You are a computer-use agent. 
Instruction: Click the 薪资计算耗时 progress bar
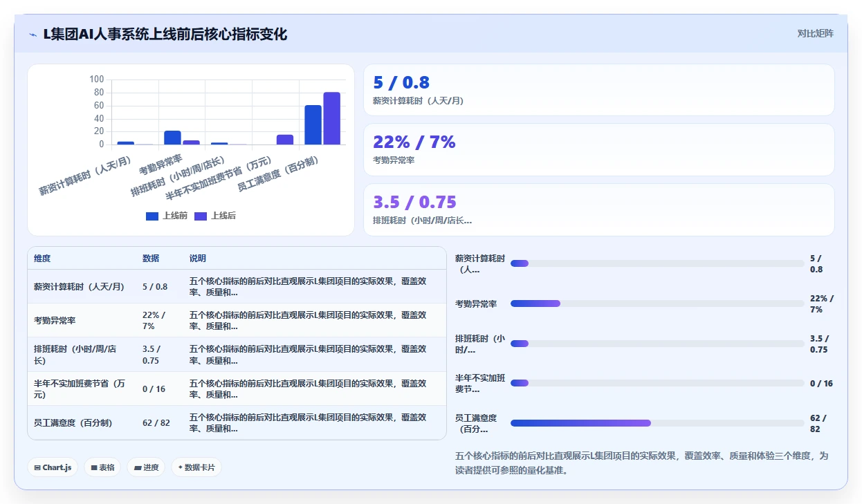tap(657, 263)
